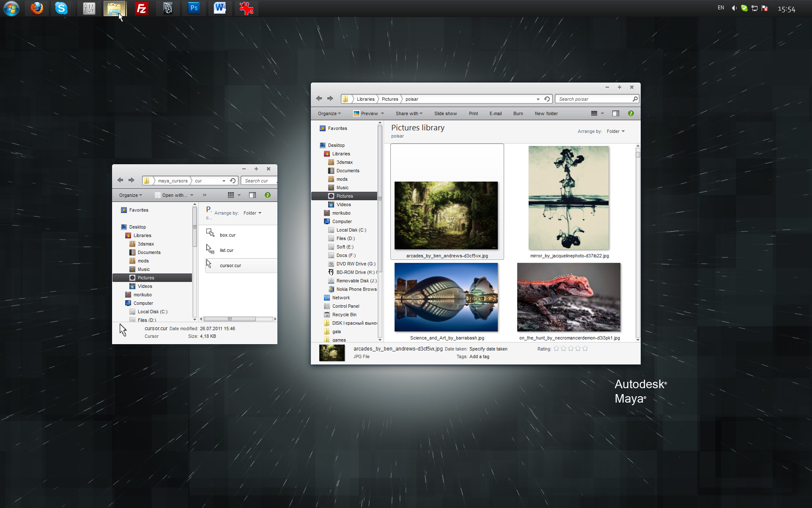Open Skype taskbar icon

61,8
